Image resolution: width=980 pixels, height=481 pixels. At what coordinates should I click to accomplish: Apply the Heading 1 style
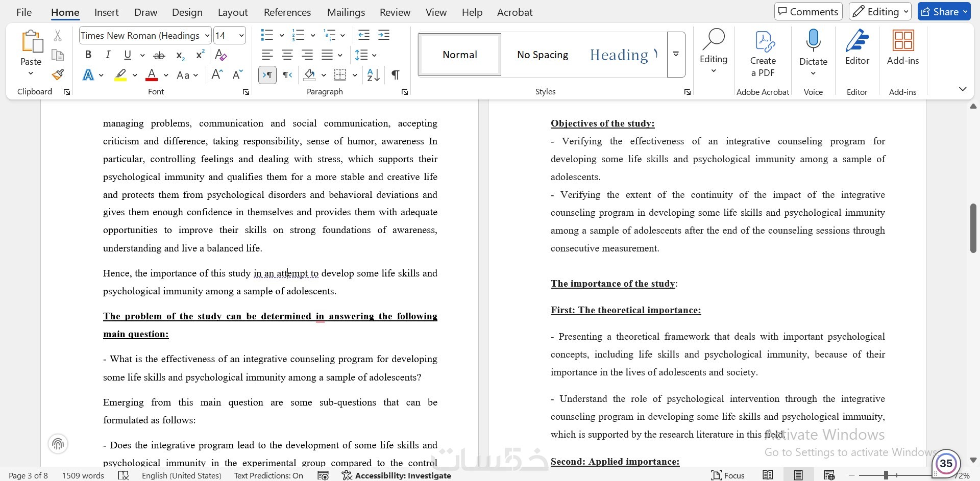pyautogui.click(x=624, y=55)
